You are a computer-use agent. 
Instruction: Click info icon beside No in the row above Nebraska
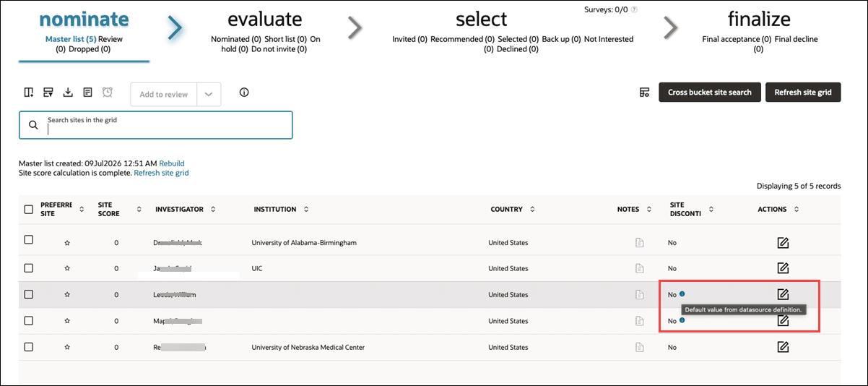(682, 319)
